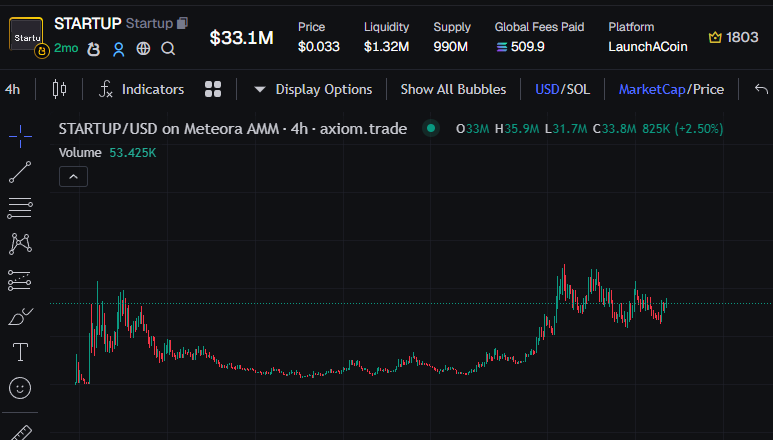The image size is (773, 440).
Task: Click the Price $0.033 value
Action: [x=318, y=47]
